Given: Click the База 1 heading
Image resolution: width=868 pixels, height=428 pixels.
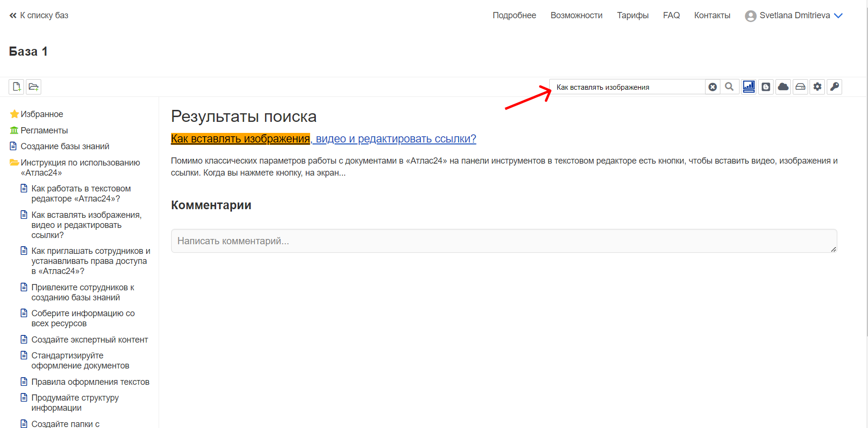Looking at the screenshot, I should point(28,51).
